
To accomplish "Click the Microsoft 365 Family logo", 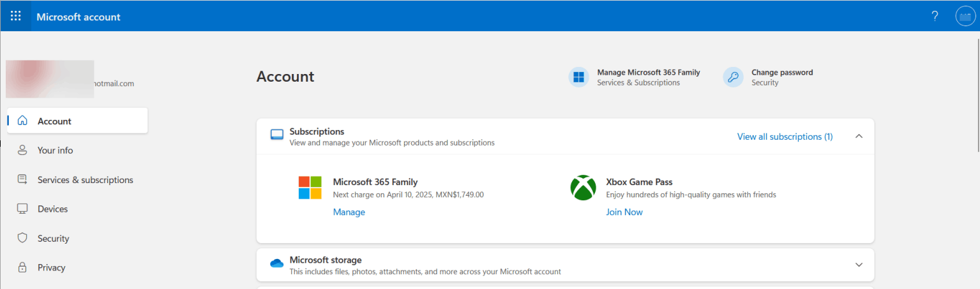I will coord(310,188).
